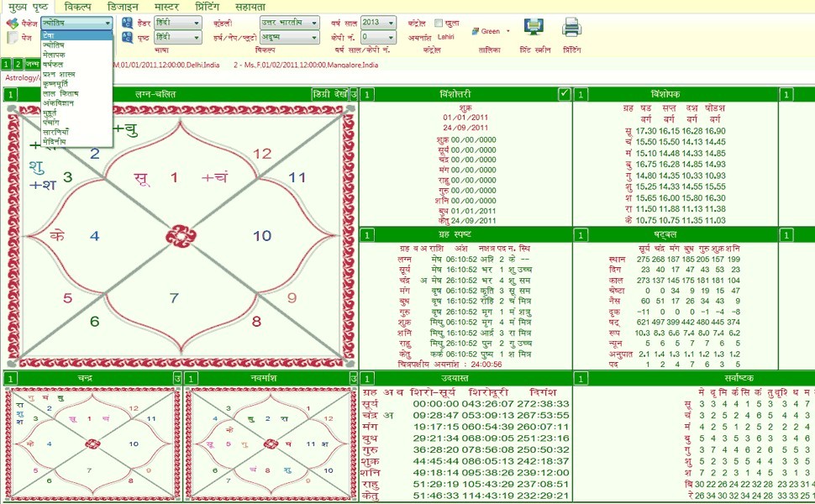The width and height of the screenshot is (815, 504).
Task: Click the Lahiri ayanamsa link
Action: point(445,37)
